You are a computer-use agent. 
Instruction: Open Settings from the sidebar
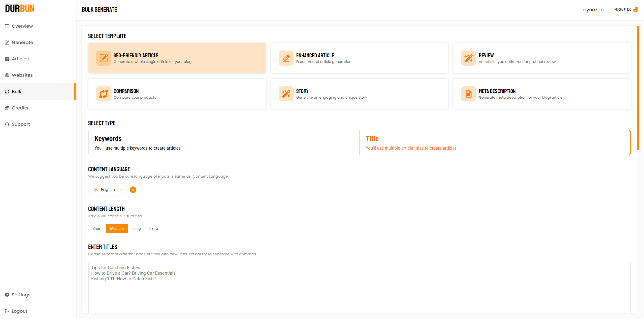(21, 295)
